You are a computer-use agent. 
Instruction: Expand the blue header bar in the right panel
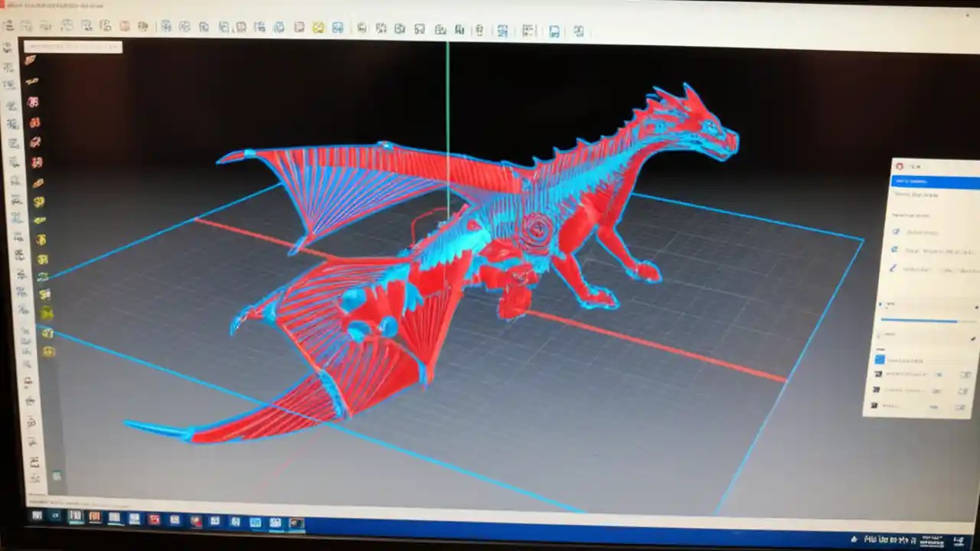click(x=932, y=182)
